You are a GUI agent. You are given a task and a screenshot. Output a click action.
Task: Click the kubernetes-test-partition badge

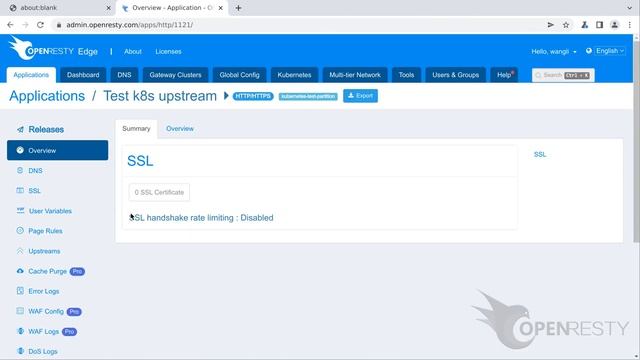308,96
